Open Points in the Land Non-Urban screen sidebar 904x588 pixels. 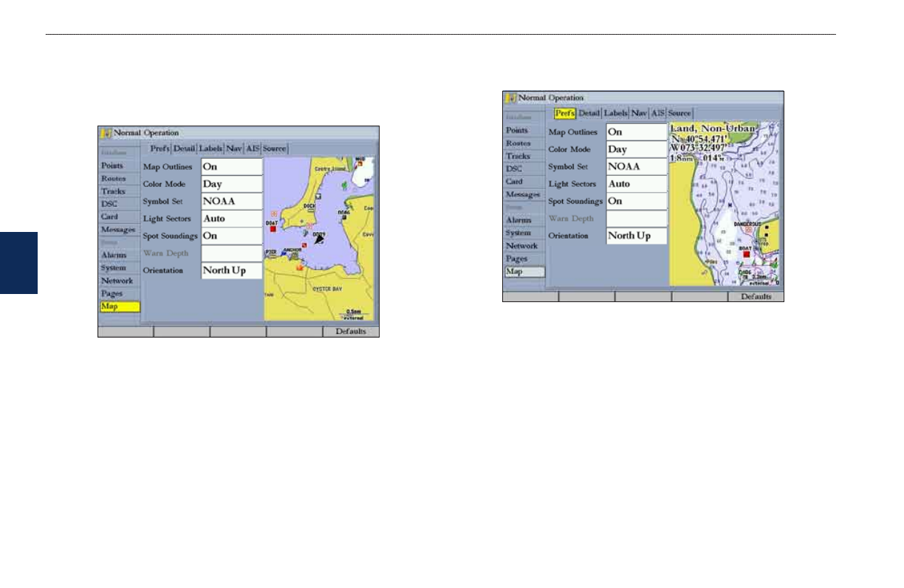(x=524, y=130)
